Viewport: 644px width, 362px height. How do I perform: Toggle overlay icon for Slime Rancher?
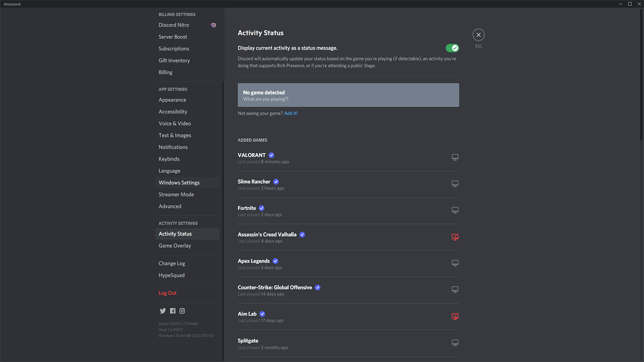click(x=455, y=184)
